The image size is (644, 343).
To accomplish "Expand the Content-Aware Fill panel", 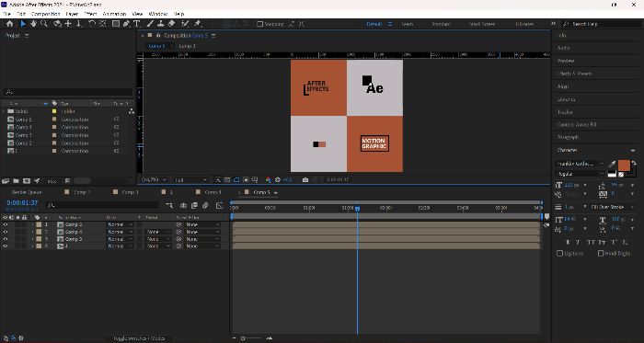I will point(577,124).
